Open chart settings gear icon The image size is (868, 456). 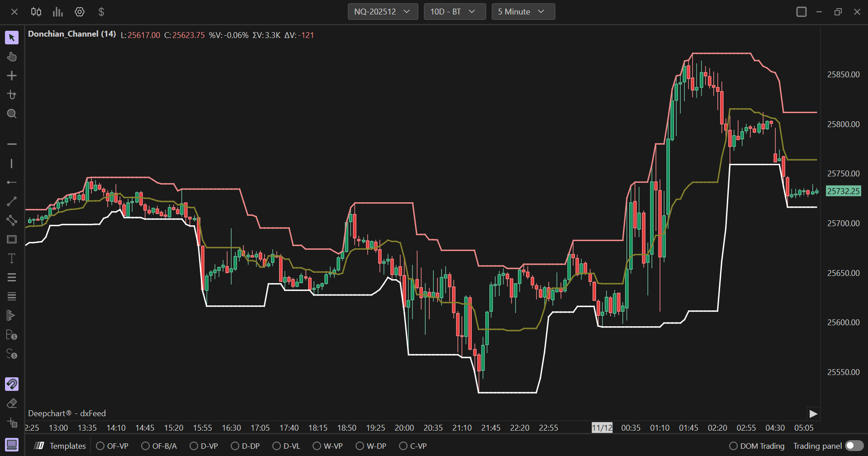click(x=80, y=12)
